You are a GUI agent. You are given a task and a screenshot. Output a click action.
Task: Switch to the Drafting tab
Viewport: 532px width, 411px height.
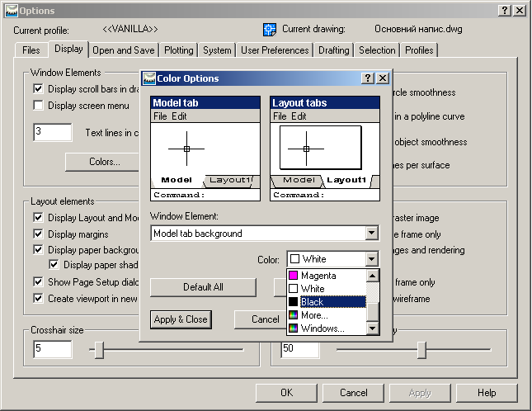(x=334, y=50)
